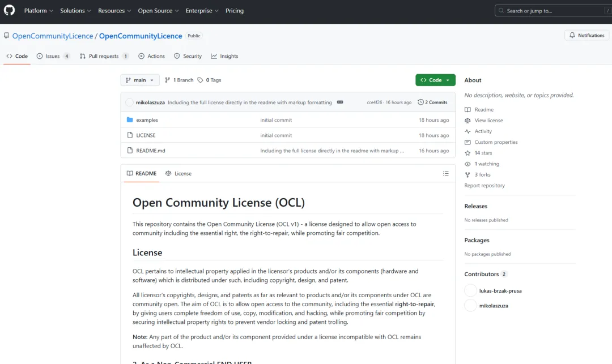Click the README.md file icon
Image resolution: width=612 pixels, height=364 pixels.
click(130, 150)
